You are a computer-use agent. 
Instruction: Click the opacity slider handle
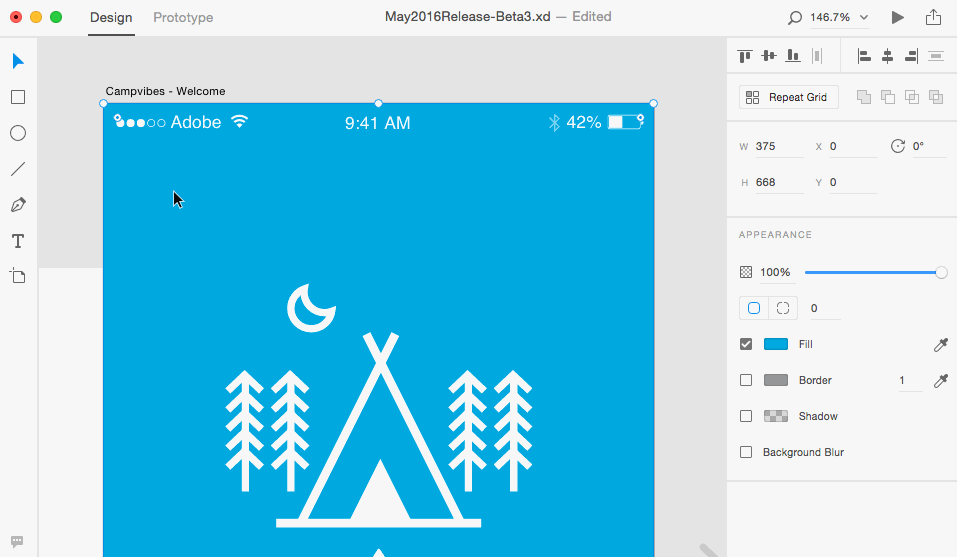941,272
